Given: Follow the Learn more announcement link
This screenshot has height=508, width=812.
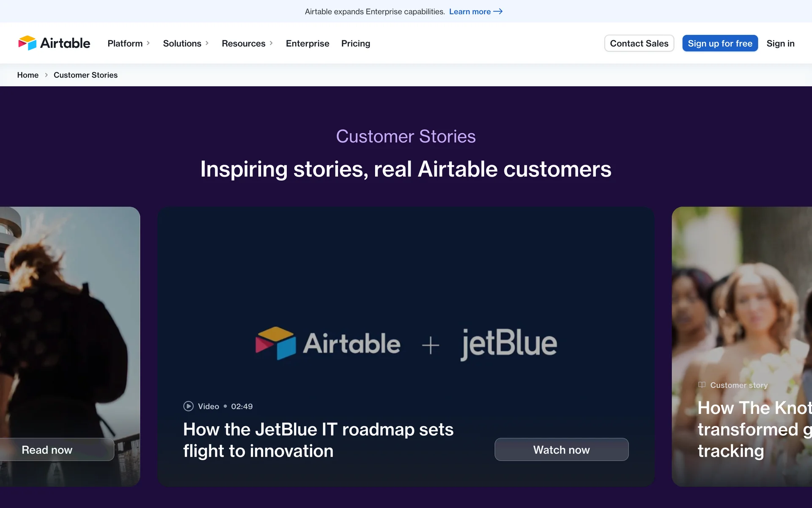Looking at the screenshot, I should coord(470,11).
